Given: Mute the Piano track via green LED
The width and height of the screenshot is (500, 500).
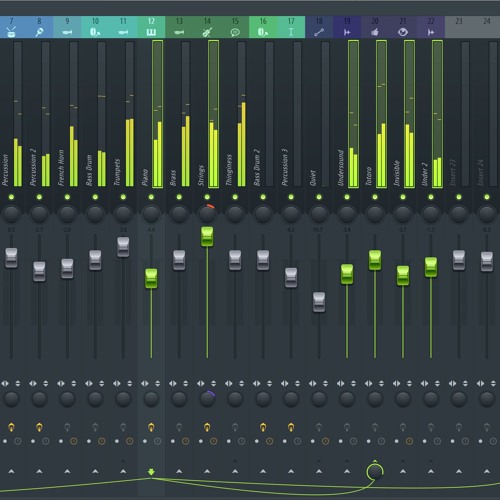Looking at the screenshot, I should click(x=151, y=197).
